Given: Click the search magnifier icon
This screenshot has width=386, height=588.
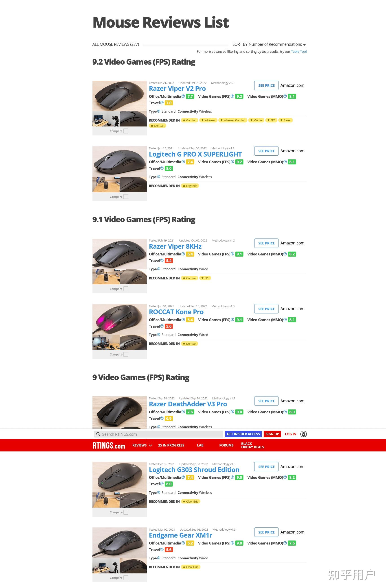Looking at the screenshot, I should (98, 434).
